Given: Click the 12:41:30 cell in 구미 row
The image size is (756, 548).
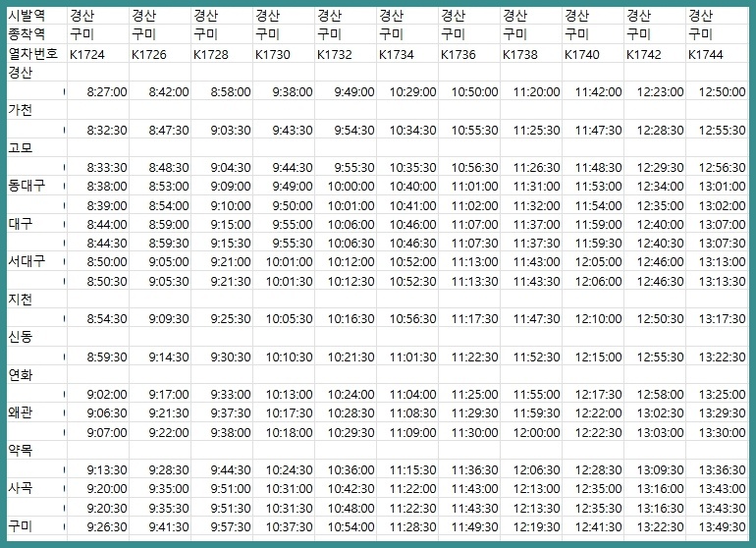Looking at the screenshot, I should point(593,526).
